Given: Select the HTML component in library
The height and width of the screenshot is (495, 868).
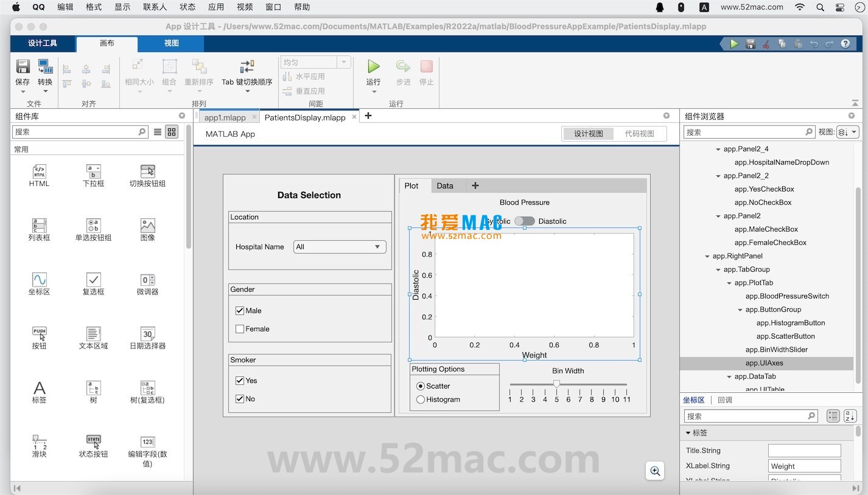Looking at the screenshot, I should (39, 176).
